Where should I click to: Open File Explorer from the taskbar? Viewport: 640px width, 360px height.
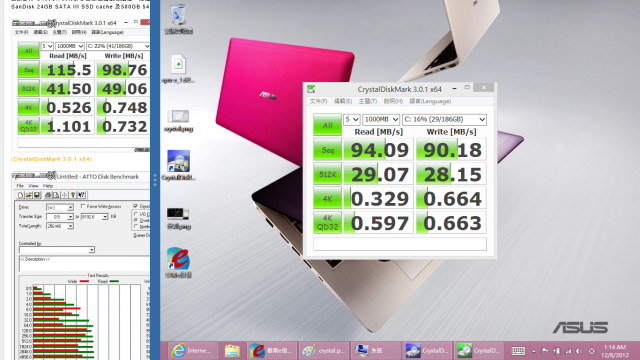click(232, 351)
